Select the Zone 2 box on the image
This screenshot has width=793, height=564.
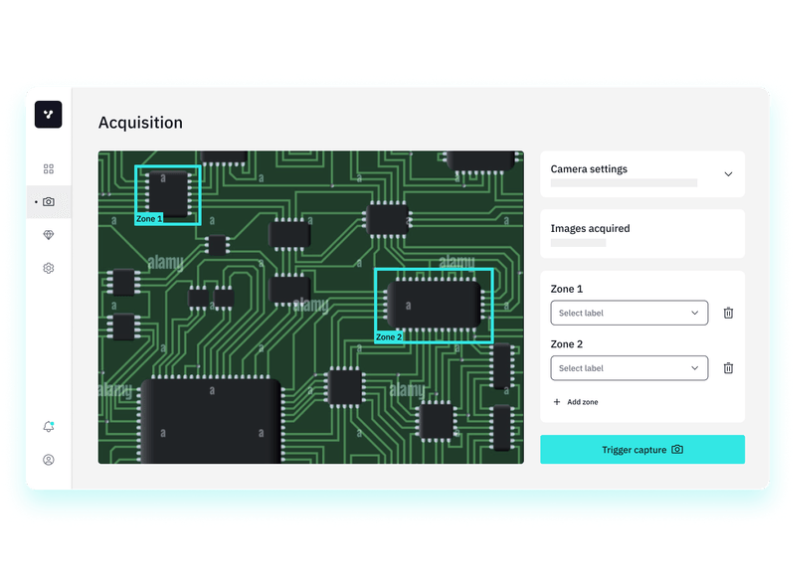[x=434, y=302]
